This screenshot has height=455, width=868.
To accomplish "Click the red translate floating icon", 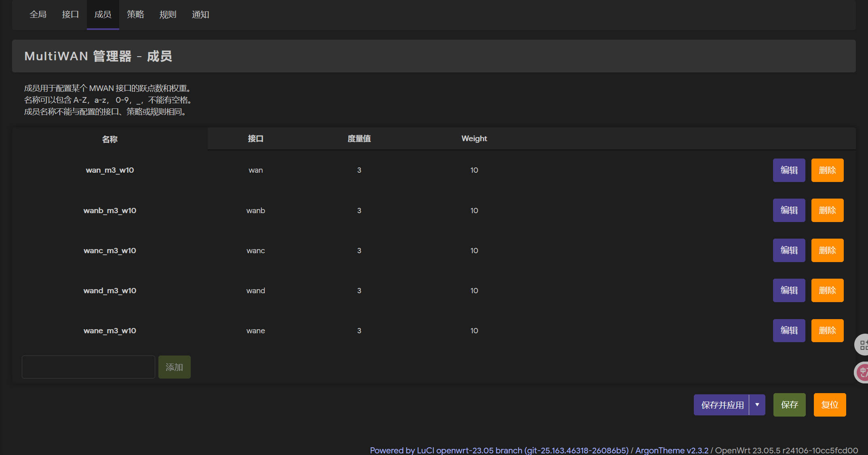I will 862,372.
